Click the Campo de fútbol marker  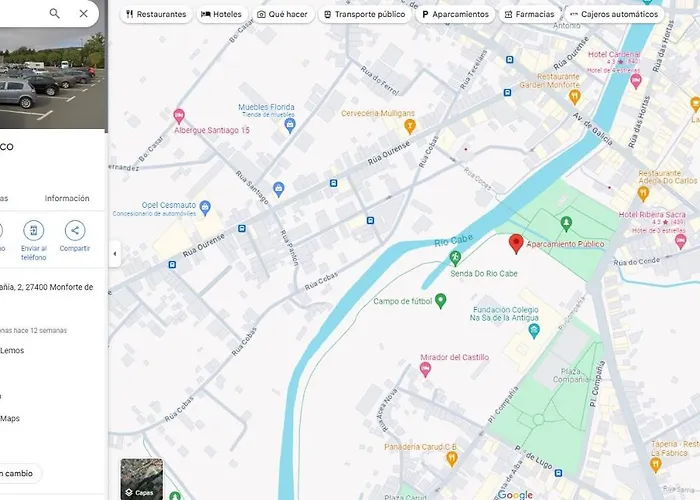(440, 300)
